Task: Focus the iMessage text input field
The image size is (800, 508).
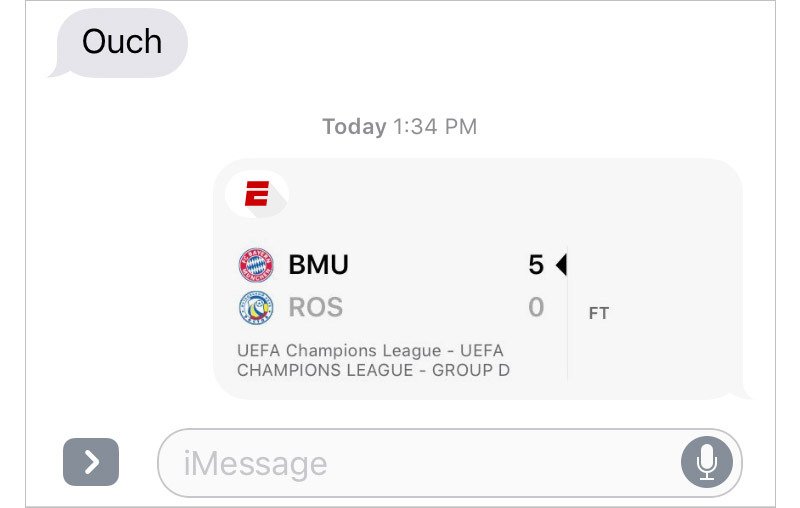Action: point(450,463)
